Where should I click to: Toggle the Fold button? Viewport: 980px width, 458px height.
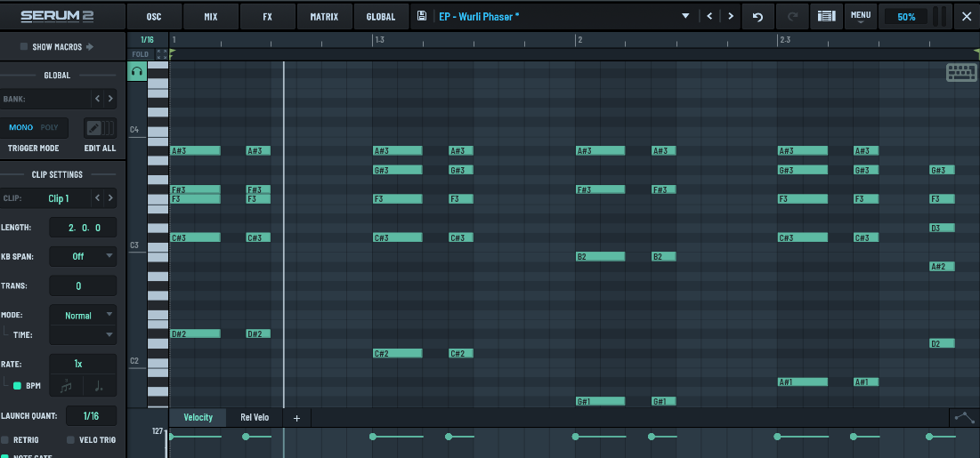coord(141,54)
